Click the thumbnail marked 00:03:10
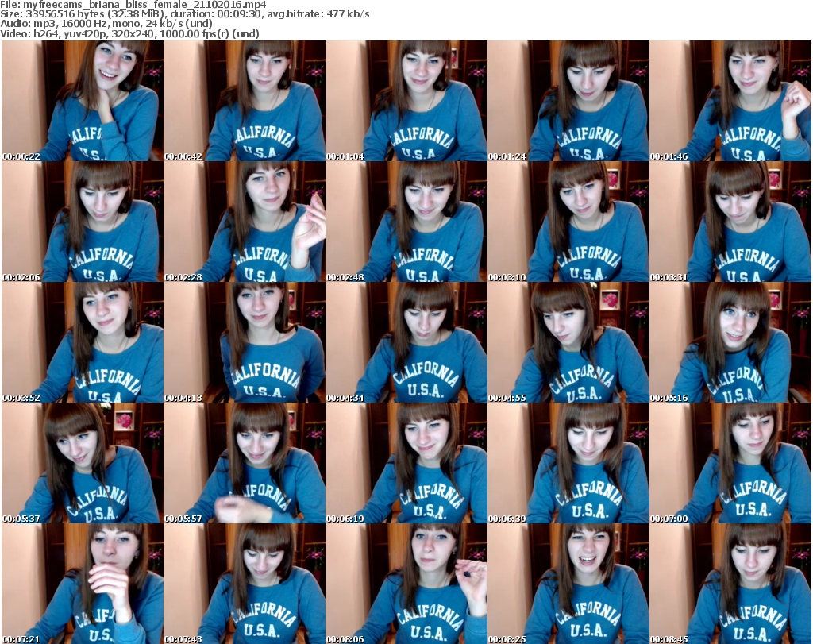This screenshot has height=644, width=813. [x=568, y=222]
